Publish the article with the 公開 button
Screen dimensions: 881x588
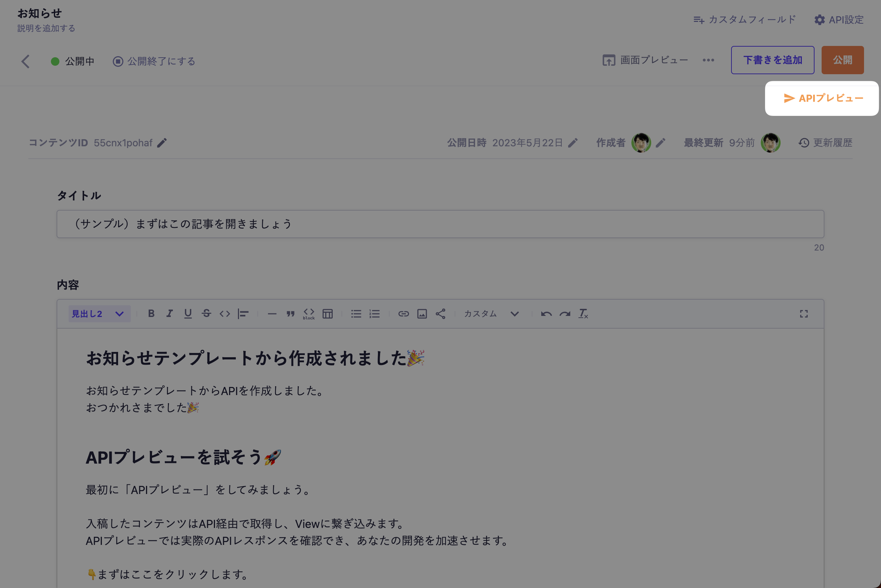[842, 60]
